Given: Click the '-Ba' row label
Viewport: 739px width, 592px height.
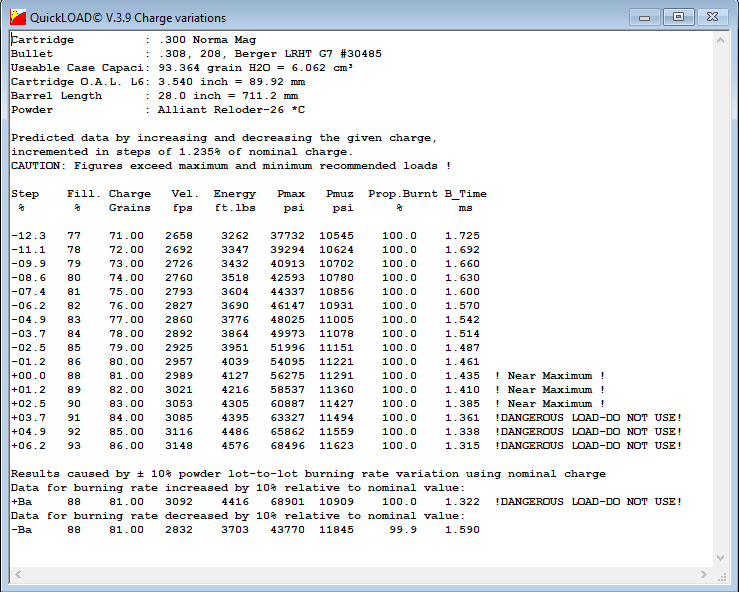Looking at the screenshot, I should point(21,530).
